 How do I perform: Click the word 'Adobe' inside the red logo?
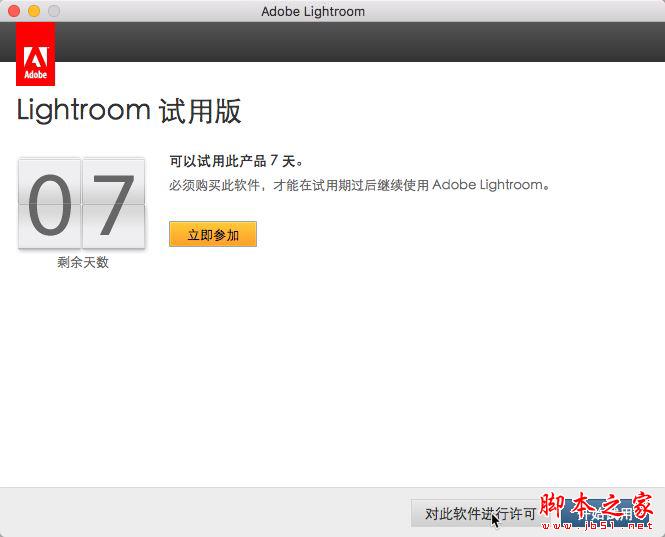[x=36, y=75]
